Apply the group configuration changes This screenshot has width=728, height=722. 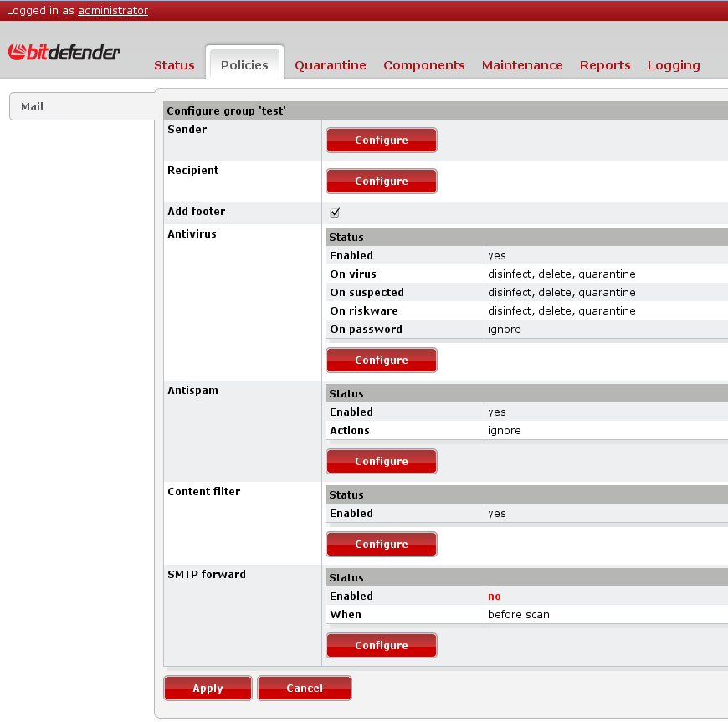[208, 689]
